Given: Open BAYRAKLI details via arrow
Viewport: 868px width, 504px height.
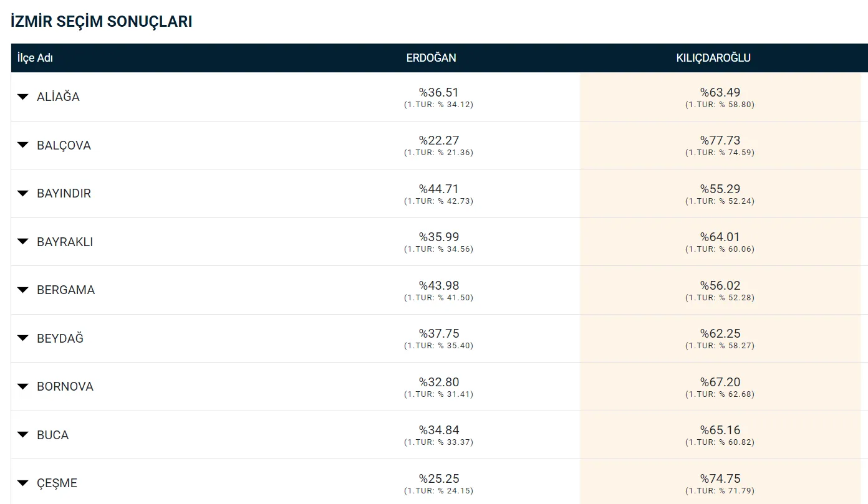Looking at the screenshot, I should click(23, 242).
